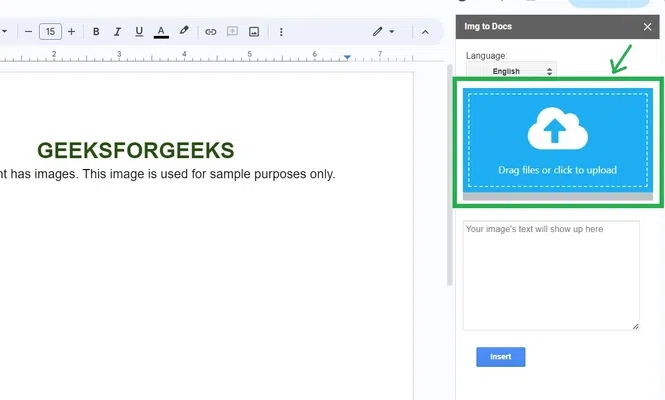The width and height of the screenshot is (665, 400).
Task: Open the editing mode pencil dropdown
Action: 383,32
